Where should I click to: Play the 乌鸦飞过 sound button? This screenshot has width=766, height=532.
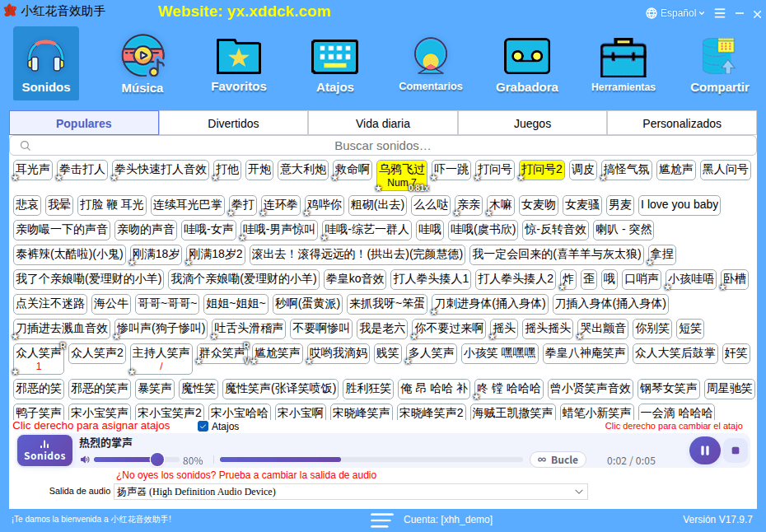pyautogui.click(x=402, y=175)
